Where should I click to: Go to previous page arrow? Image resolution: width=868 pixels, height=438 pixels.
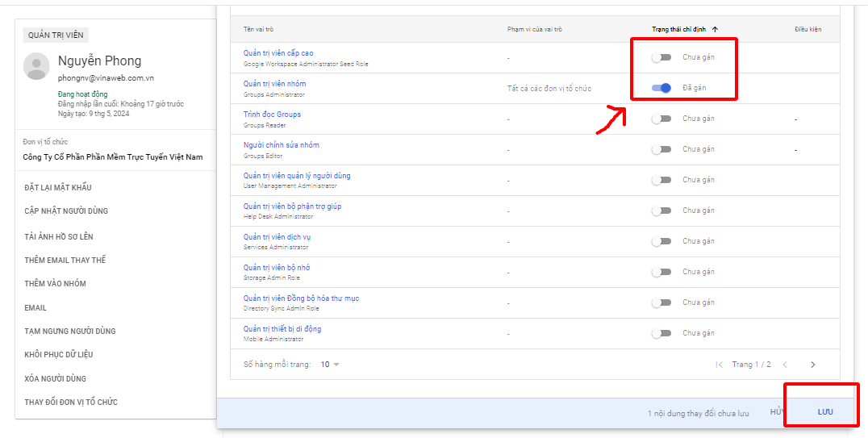[785, 365]
